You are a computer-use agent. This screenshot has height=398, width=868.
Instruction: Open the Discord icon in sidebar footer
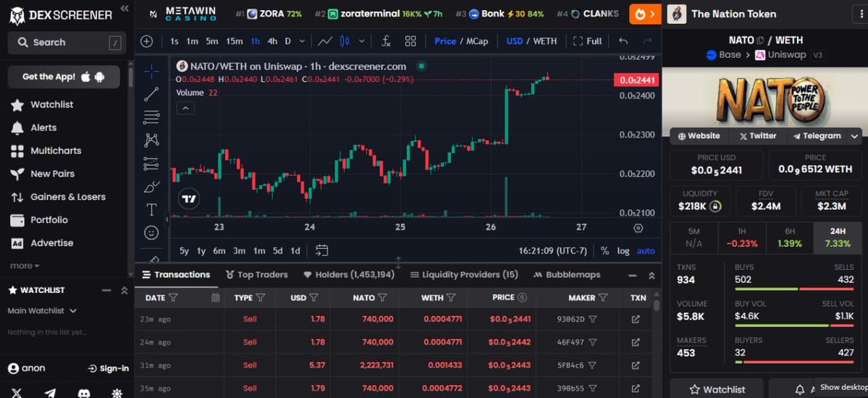click(x=84, y=392)
